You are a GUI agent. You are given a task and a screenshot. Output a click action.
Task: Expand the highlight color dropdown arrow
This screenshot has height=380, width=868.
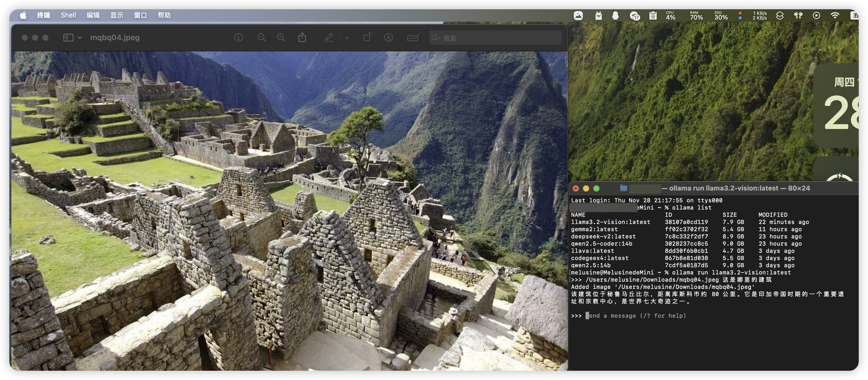click(347, 38)
